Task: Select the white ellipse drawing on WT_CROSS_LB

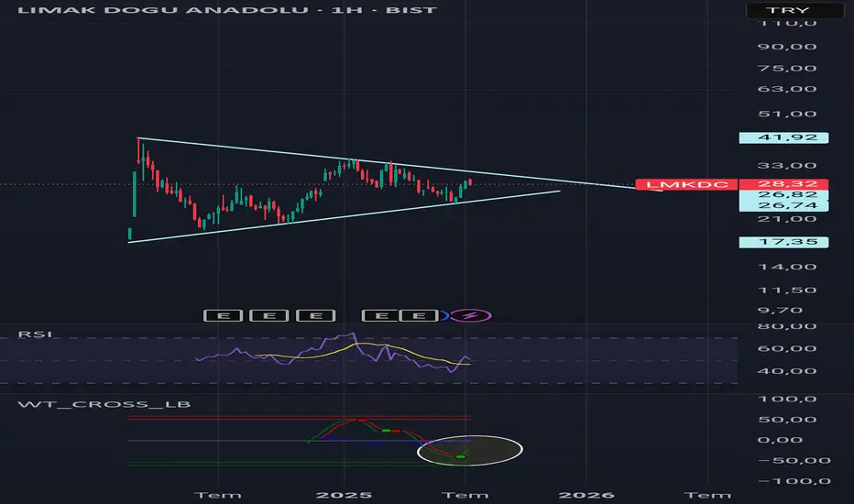Action: click(x=470, y=450)
